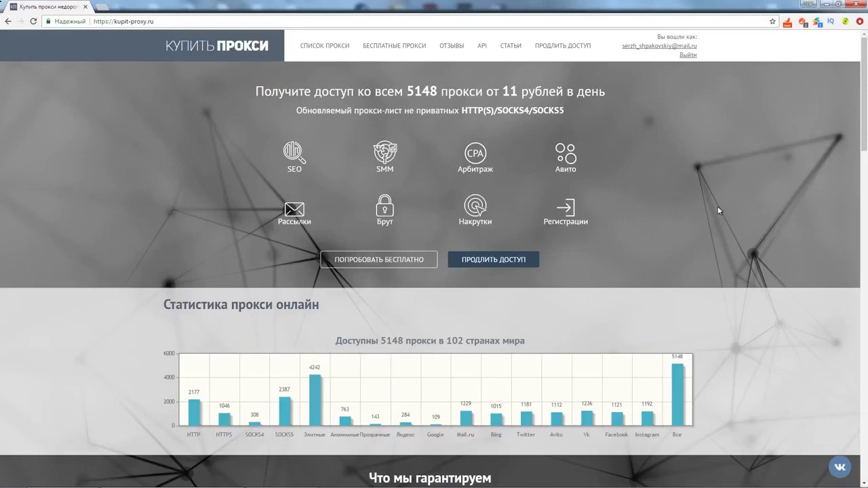The height and width of the screenshot is (488, 868).
Task: Select the SMM icon
Action: [x=385, y=152]
